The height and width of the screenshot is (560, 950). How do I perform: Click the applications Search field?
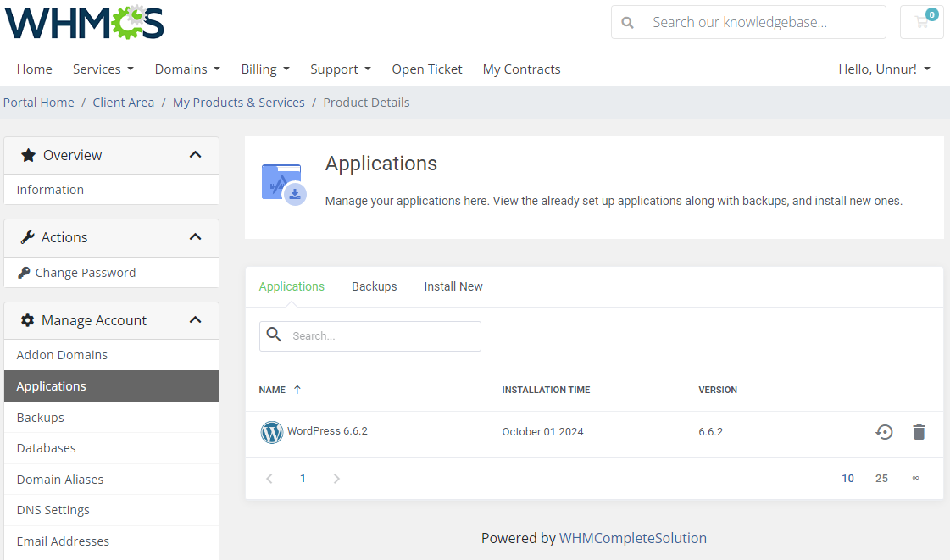(370, 336)
